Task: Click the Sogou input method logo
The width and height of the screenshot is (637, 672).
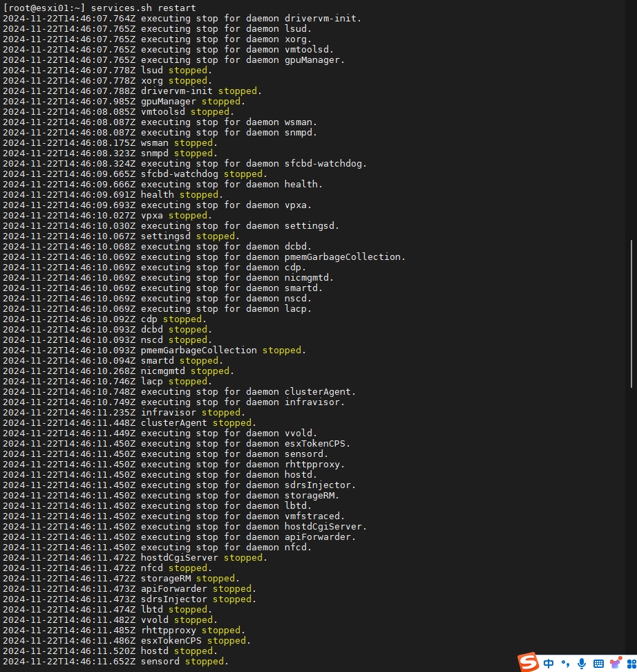Action: [529, 662]
